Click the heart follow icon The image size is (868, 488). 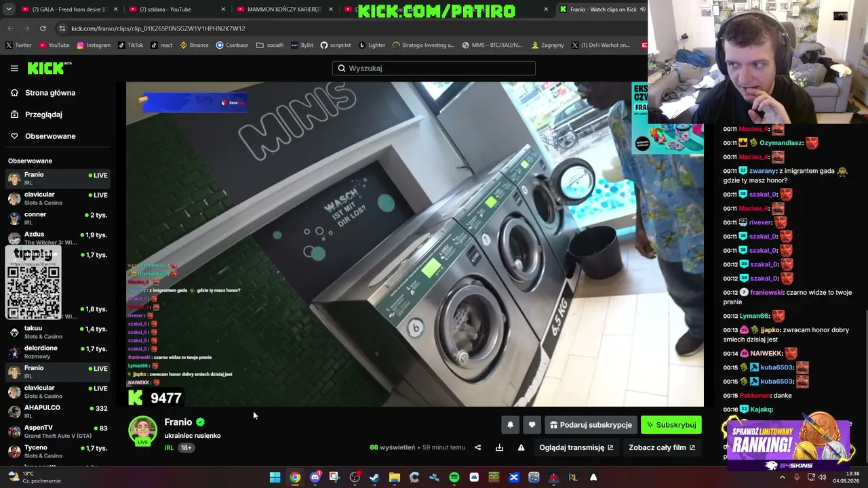point(532,425)
